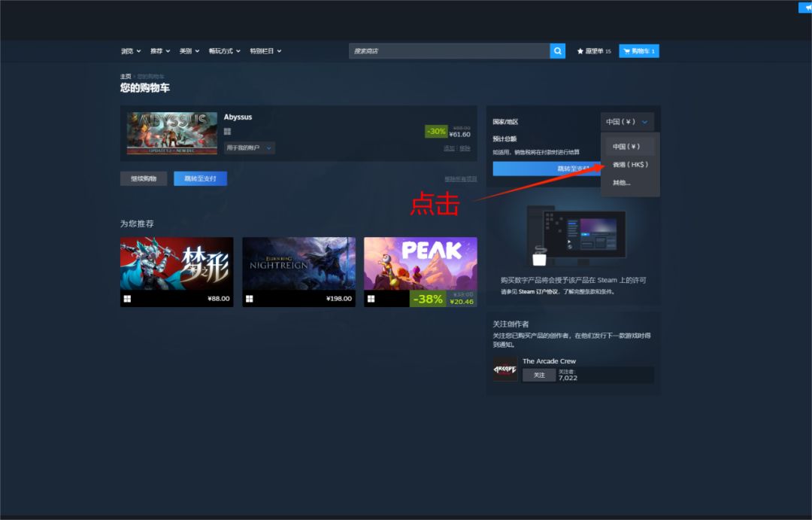Click the 主页 breadcrumb link

(x=126, y=76)
